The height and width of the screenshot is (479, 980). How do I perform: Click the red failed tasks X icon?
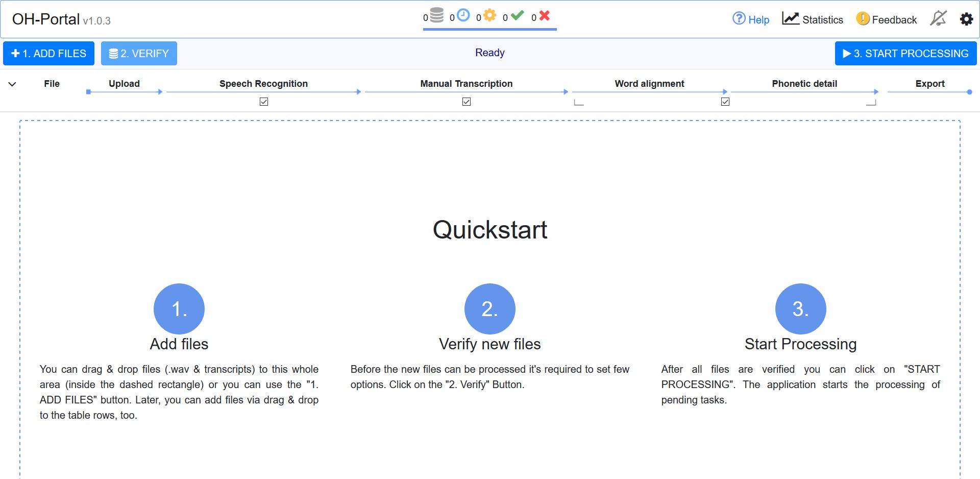coord(545,16)
